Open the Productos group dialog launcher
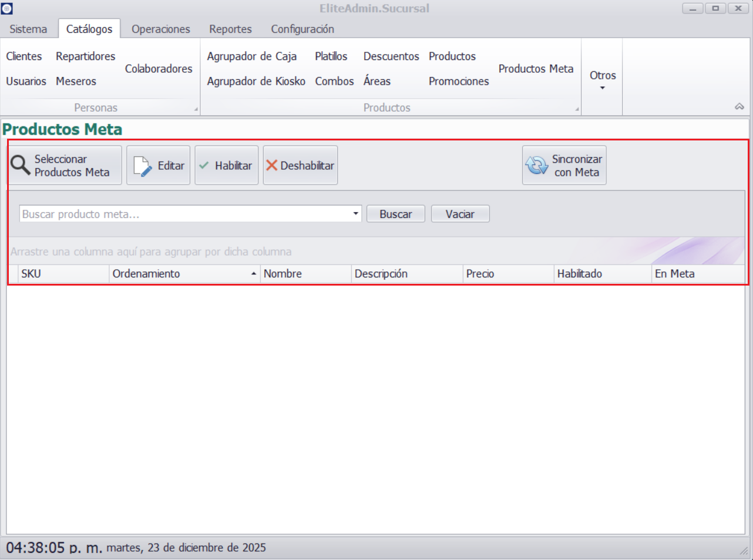 click(577, 109)
